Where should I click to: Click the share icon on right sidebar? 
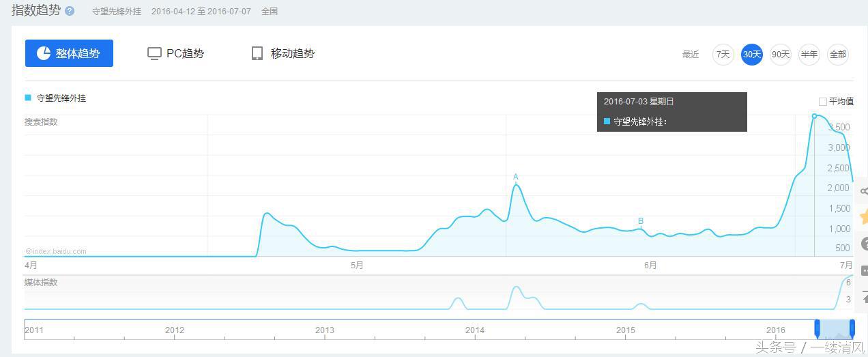pyautogui.click(x=863, y=191)
